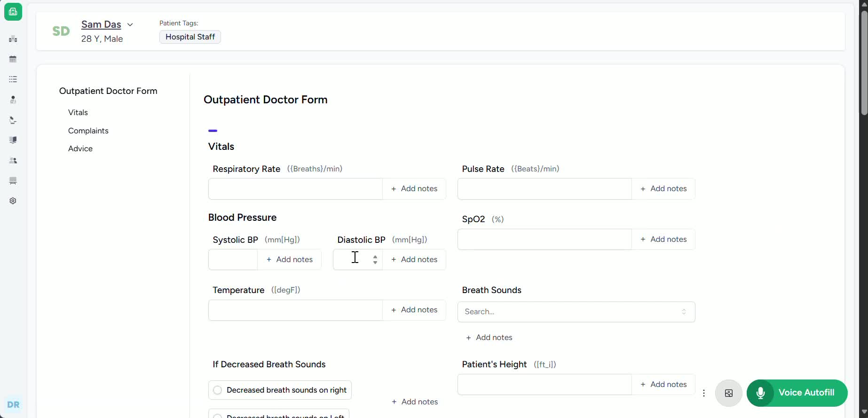Start Voice Autofill
Screen dimensions: 868x418
click(x=797, y=393)
